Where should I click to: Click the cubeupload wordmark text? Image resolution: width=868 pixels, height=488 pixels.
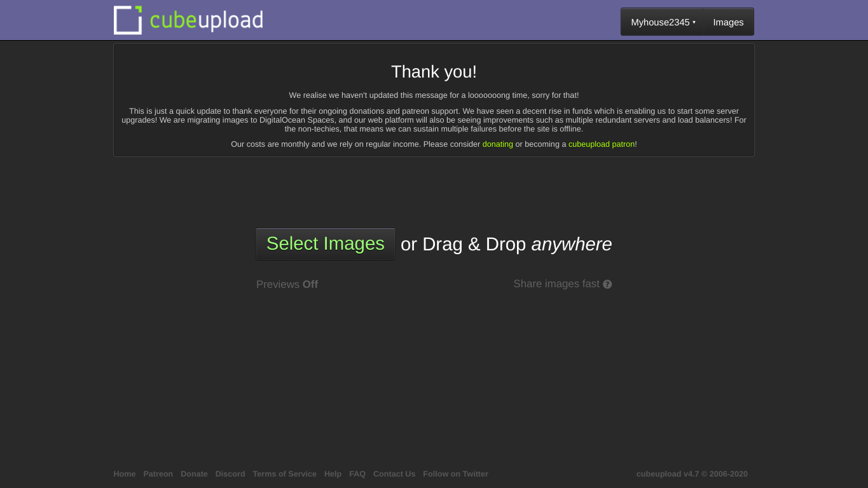pos(206,21)
